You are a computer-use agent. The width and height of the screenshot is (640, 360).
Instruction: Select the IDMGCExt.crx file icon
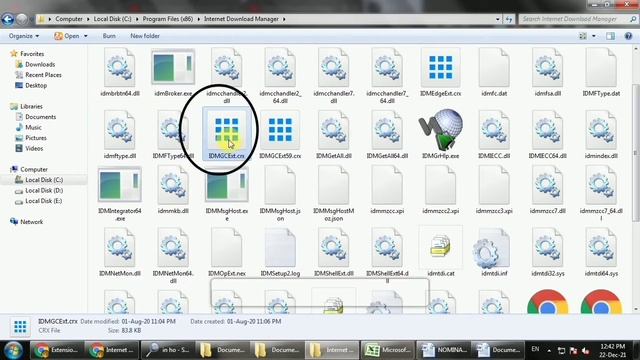(x=227, y=130)
